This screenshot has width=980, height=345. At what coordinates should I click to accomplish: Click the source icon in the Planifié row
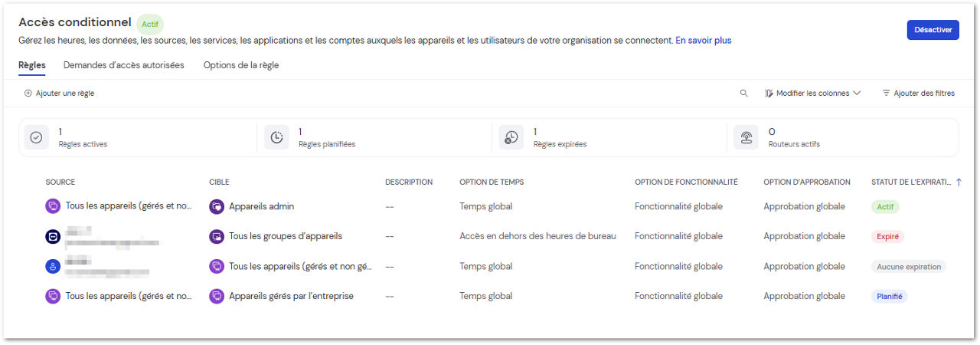pyautogui.click(x=53, y=296)
